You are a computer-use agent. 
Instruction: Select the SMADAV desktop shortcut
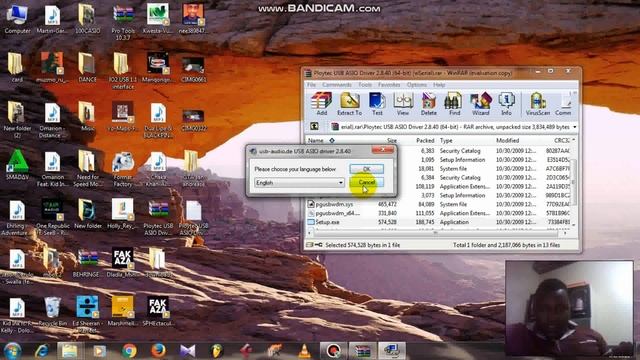17,165
